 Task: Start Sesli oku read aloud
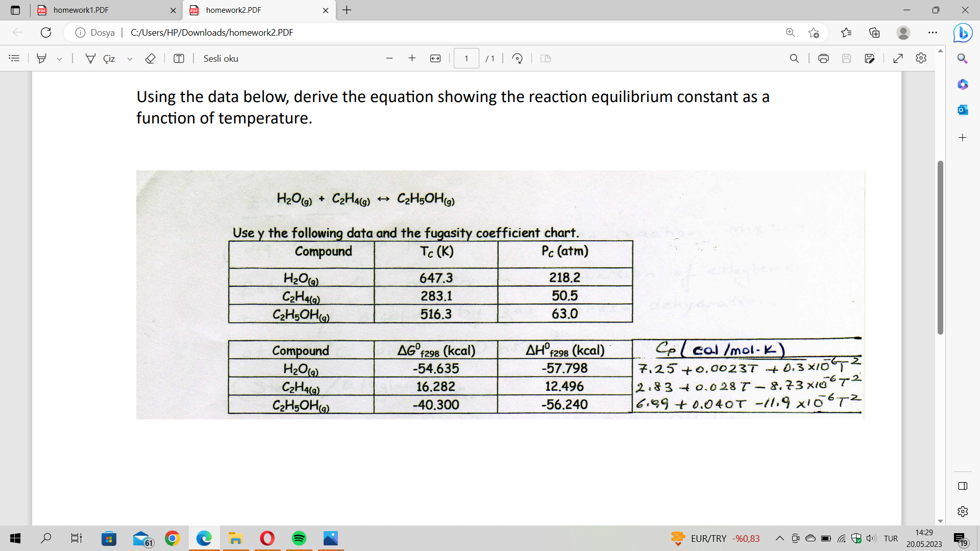tap(220, 58)
